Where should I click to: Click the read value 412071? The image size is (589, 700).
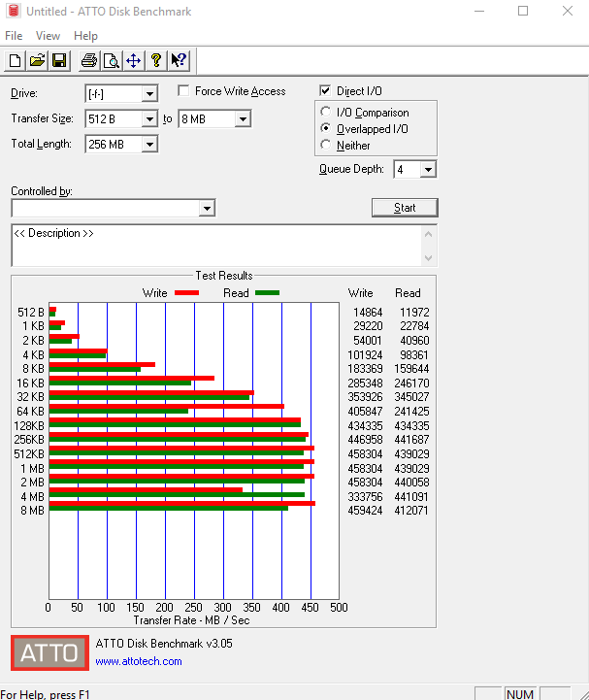click(411, 511)
